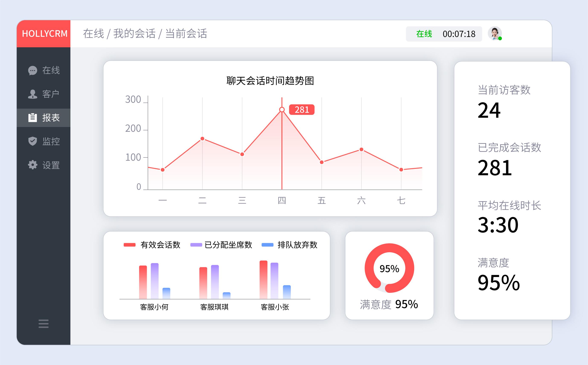Click the purple bar for 客服小张

tap(274, 281)
